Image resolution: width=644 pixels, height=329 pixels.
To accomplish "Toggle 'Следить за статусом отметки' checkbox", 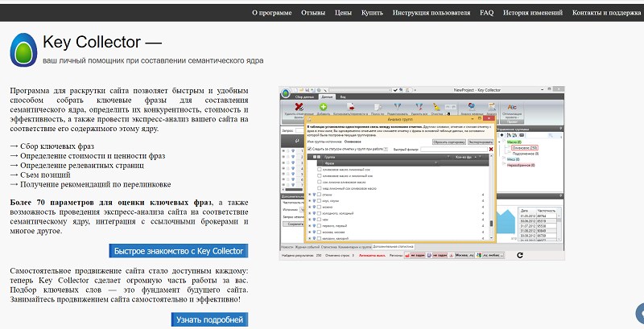I will point(309,149).
